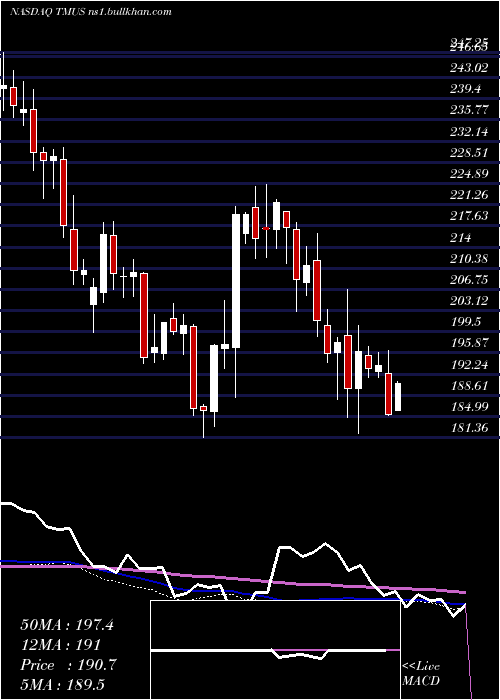
Task: Click the 221.26 price axis label
Action: (x=469, y=195)
